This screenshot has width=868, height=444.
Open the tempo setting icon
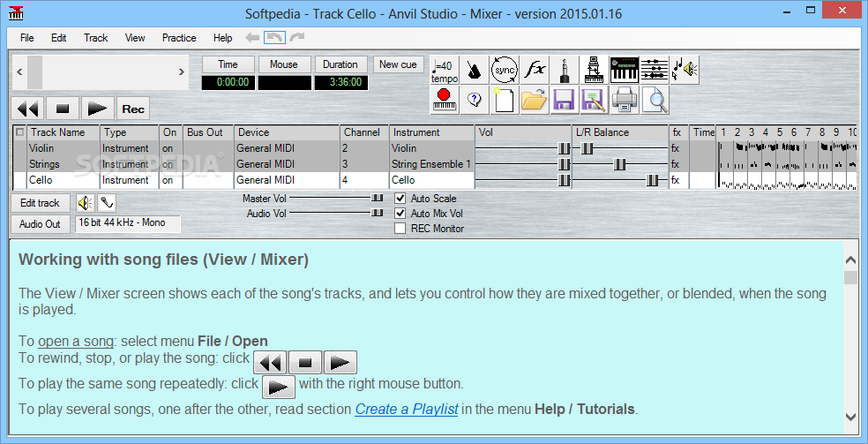point(444,71)
